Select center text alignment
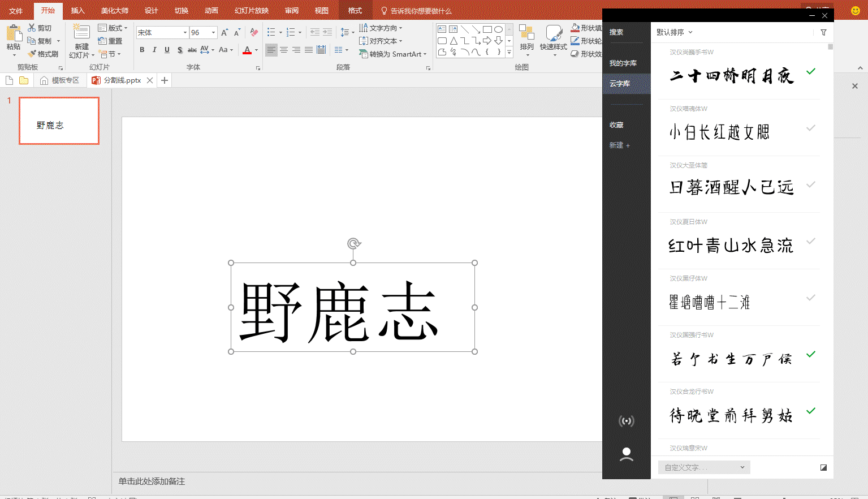This screenshot has width=868, height=499. point(284,50)
